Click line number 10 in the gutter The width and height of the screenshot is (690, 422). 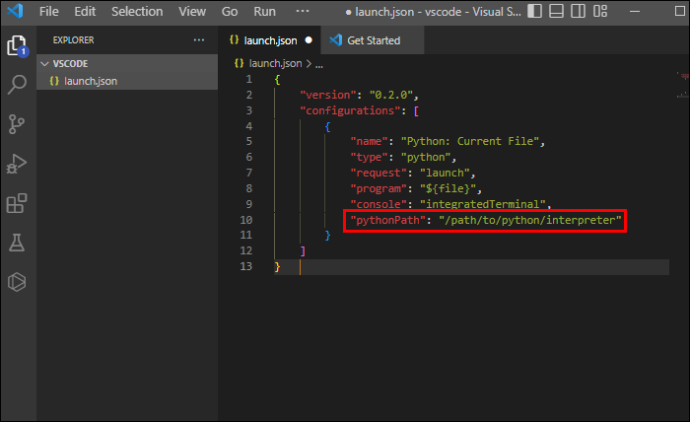click(246, 220)
